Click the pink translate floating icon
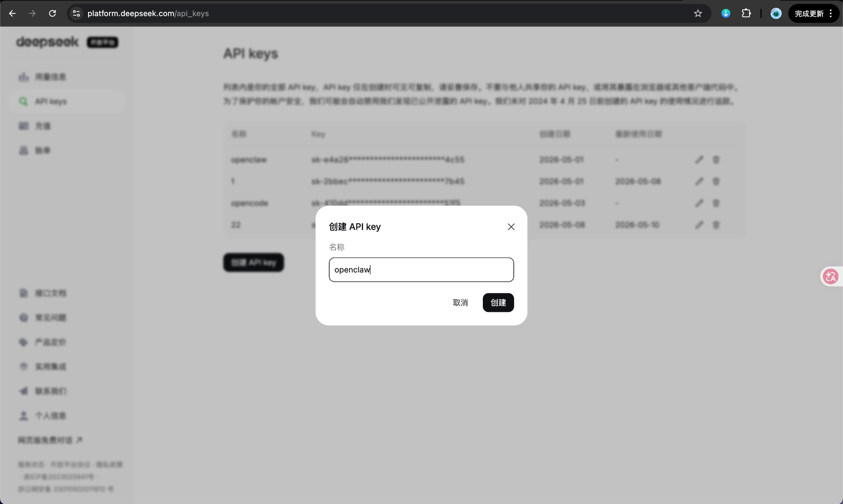The image size is (843, 504). coord(831,276)
